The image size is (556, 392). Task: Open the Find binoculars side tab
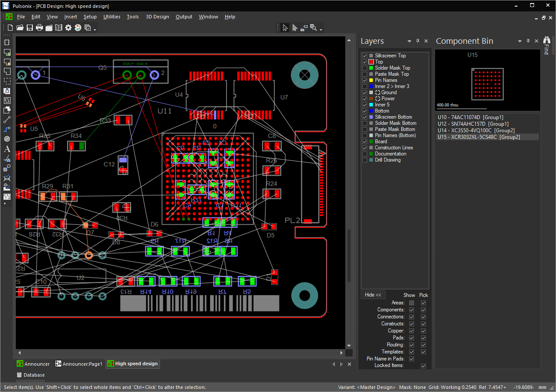coord(546,45)
